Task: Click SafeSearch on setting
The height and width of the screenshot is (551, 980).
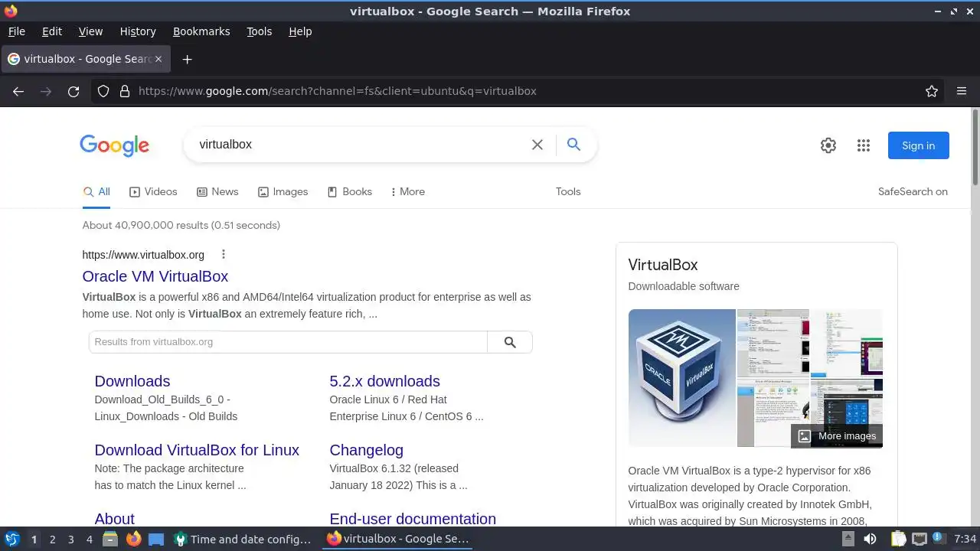Action: click(913, 192)
